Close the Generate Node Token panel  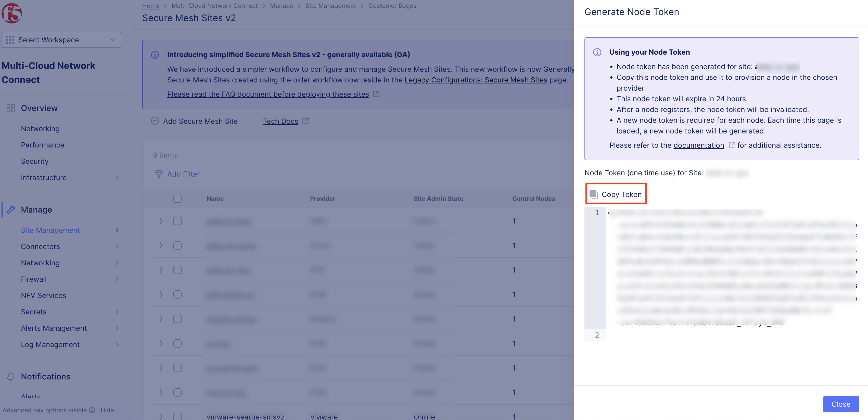(x=841, y=404)
